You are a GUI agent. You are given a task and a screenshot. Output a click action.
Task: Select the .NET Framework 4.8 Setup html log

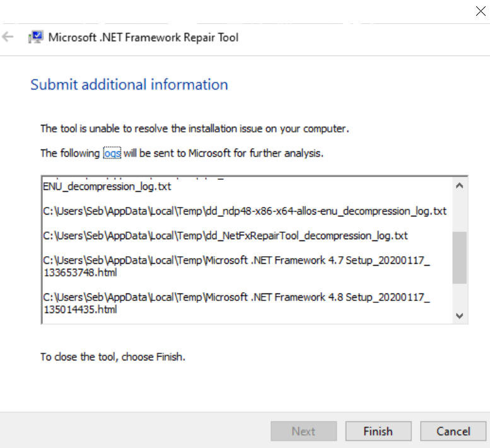pyautogui.click(x=236, y=304)
